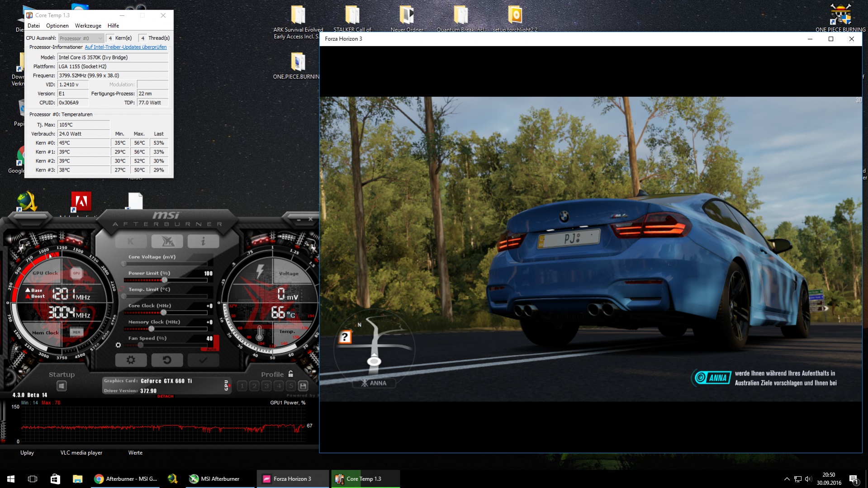Open the Windows Start menu
Viewport: 868px width, 488px height.
click(x=11, y=479)
